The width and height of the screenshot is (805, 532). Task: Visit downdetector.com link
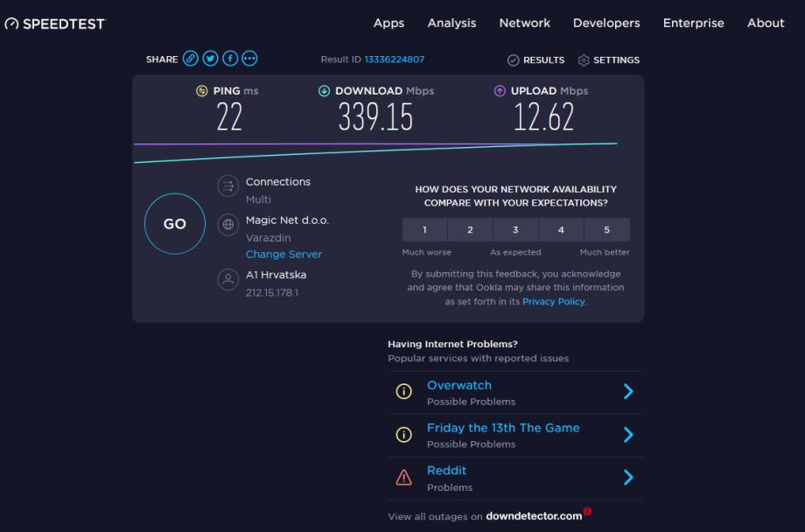coord(534,516)
